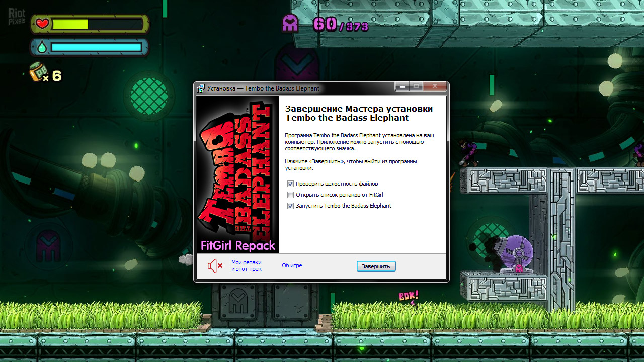The height and width of the screenshot is (362, 644).
Task: Click the installer title bar text
Action: coord(263,88)
